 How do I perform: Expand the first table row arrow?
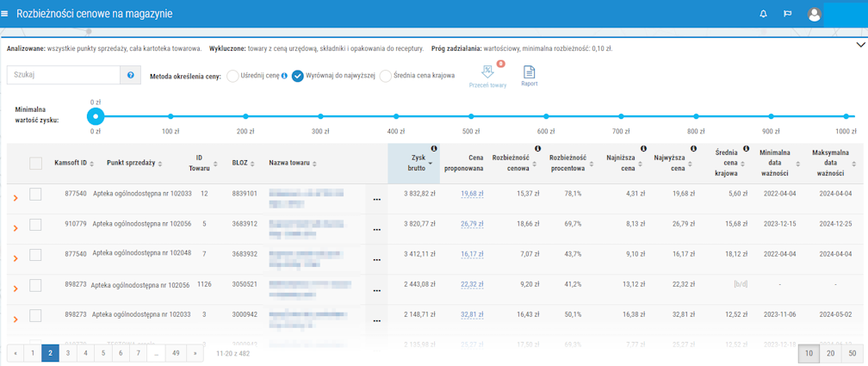(15, 198)
